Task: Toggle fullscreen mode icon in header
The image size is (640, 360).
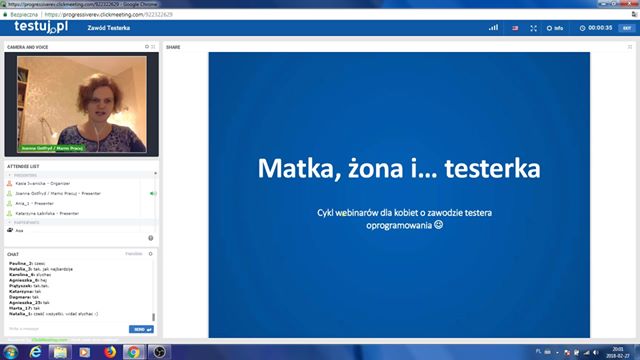Action: coord(533,28)
